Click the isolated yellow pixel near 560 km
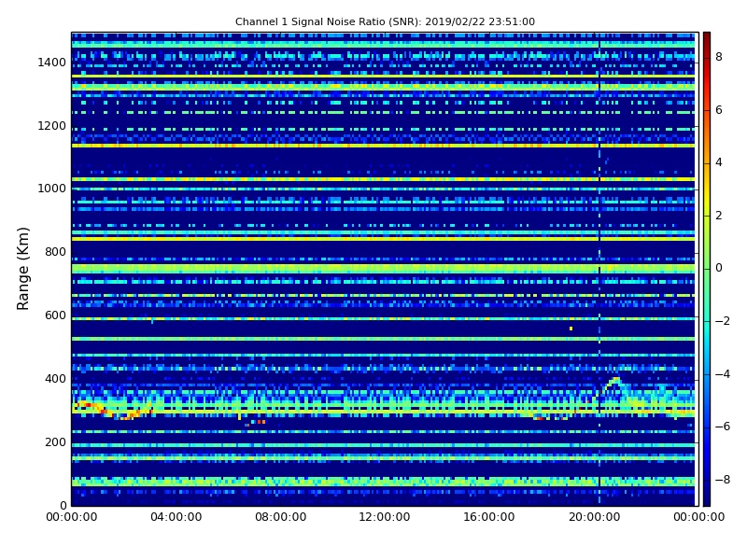Viewport: 747px width, 560px height. [571, 329]
